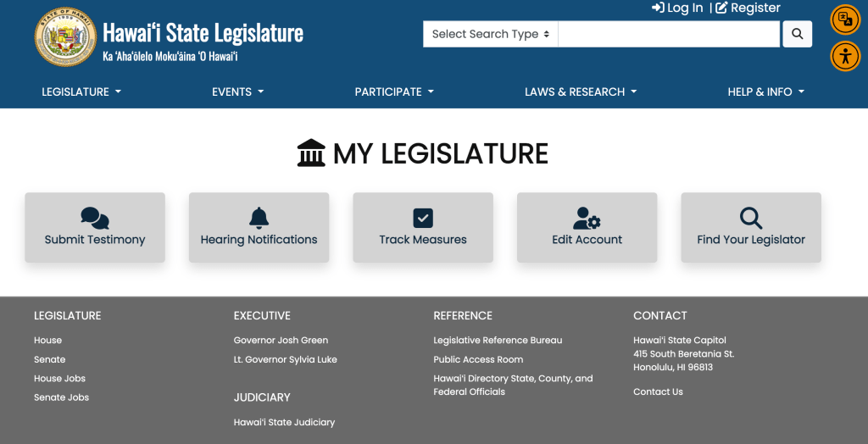
Task: Open the orange translate language icon
Action: (x=845, y=20)
